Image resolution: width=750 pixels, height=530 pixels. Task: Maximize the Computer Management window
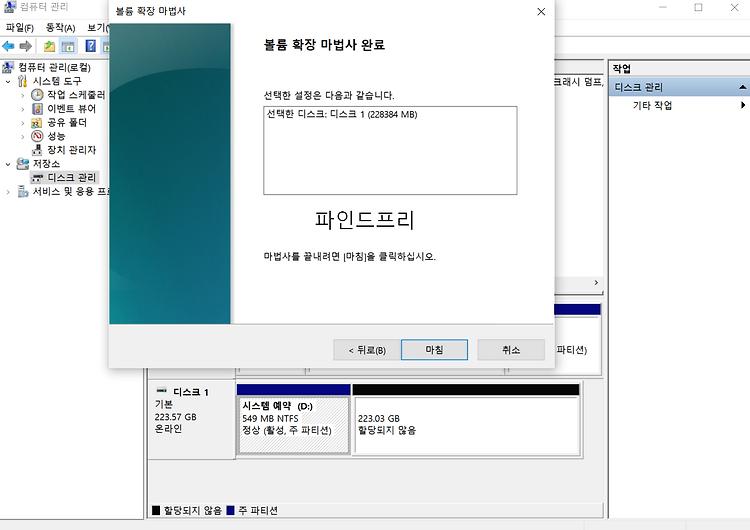pos(698,8)
